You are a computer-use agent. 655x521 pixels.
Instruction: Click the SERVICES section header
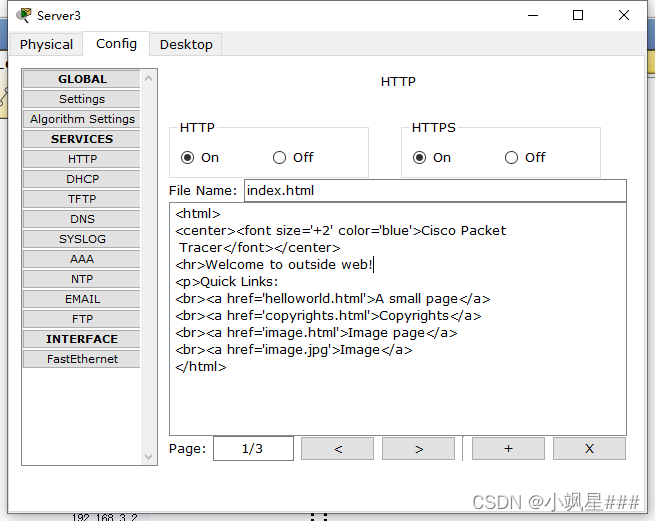pos(82,139)
